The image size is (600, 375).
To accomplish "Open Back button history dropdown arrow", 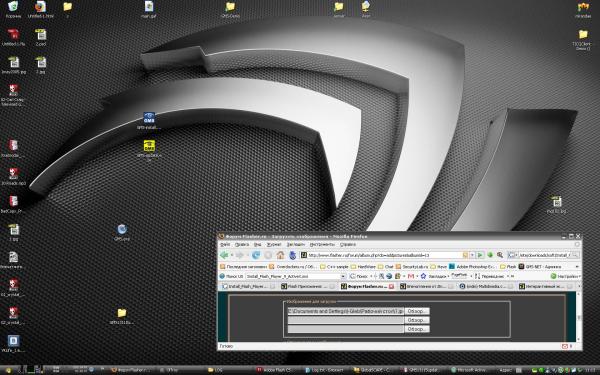I will pyautogui.click(x=232, y=255).
